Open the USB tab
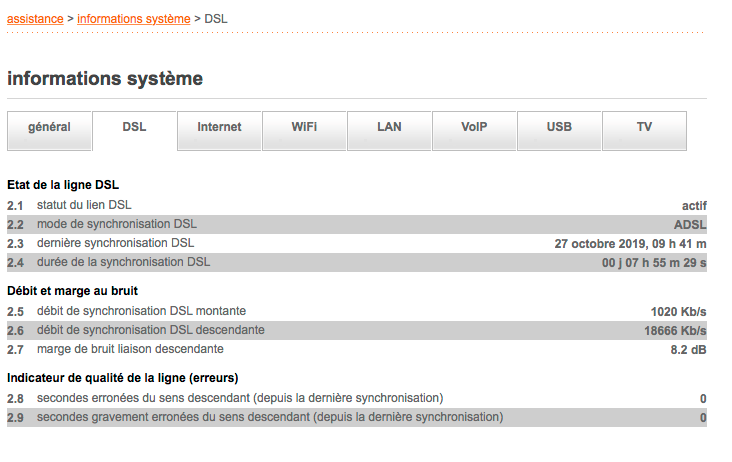Viewport: 732px width, 462px height. 559,128
